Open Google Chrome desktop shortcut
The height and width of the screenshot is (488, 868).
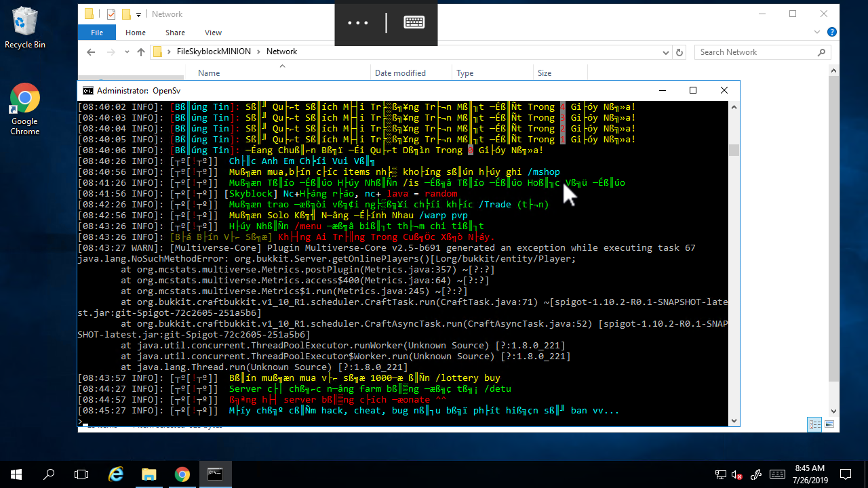24,108
